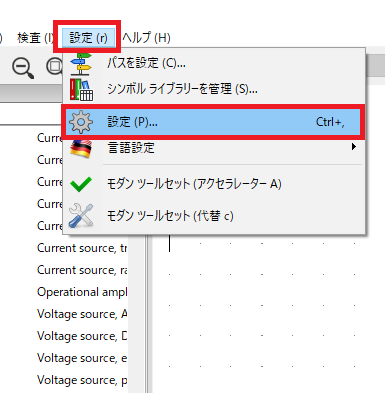Click the wrench and screwdriver icon
The image size is (385, 393).
81,215
